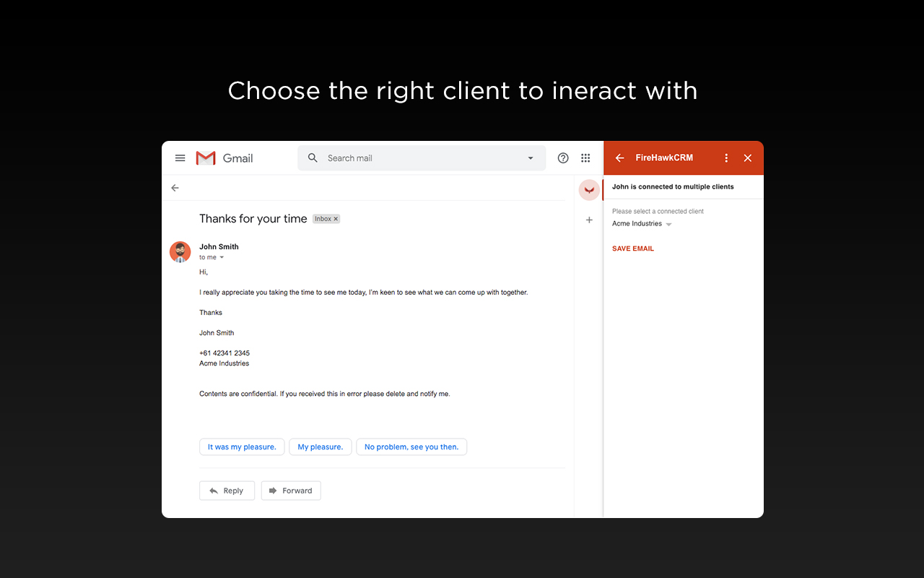Click the phone number +61 42341 2345
The height and width of the screenshot is (578, 924).
coord(225,353)
